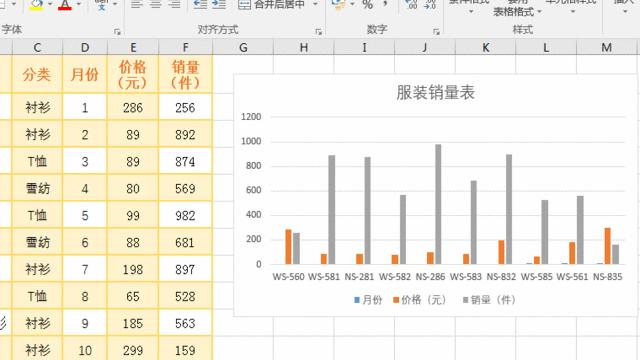Select the chart title 服装销量表
640x360 pixels.
435,93
